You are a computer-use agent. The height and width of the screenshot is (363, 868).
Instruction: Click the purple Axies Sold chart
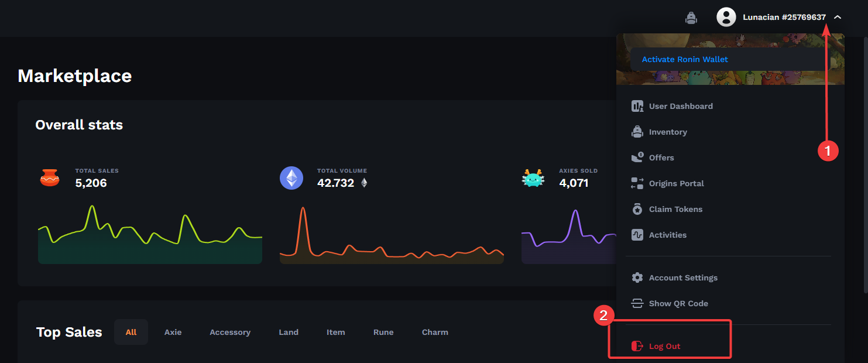coord(569,237)
